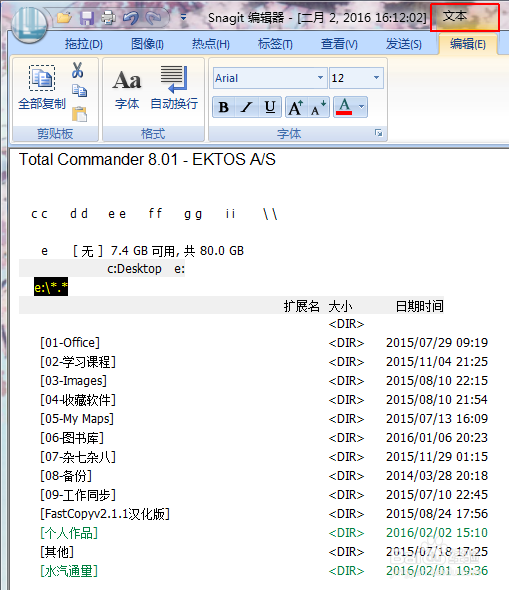This screenshot has width=509, height=590.
Task: Click the [03-Images] entry
Action: (73, 381)
